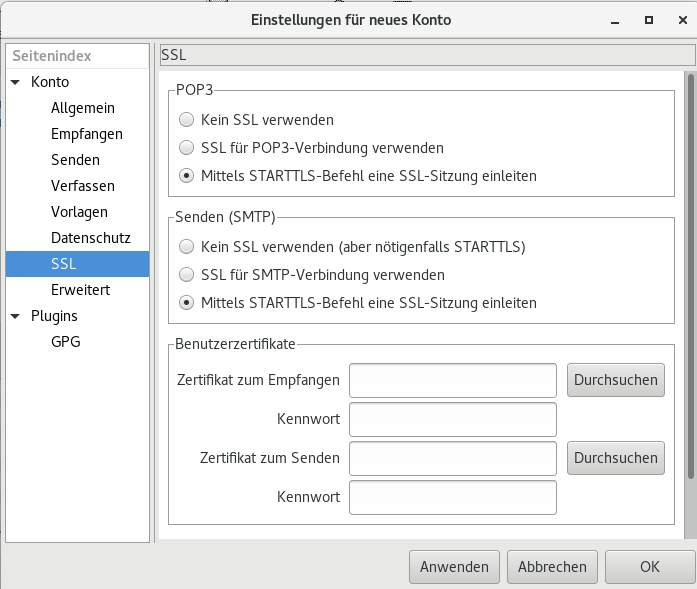Image resolution: width=697 pixels, height=589 pixels.
Task: Select Empfangen in the page index
Action: point(87,134)
